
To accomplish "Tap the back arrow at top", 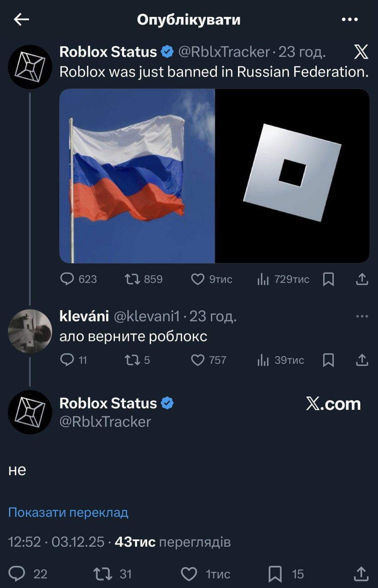I will (x=22, y=19).
